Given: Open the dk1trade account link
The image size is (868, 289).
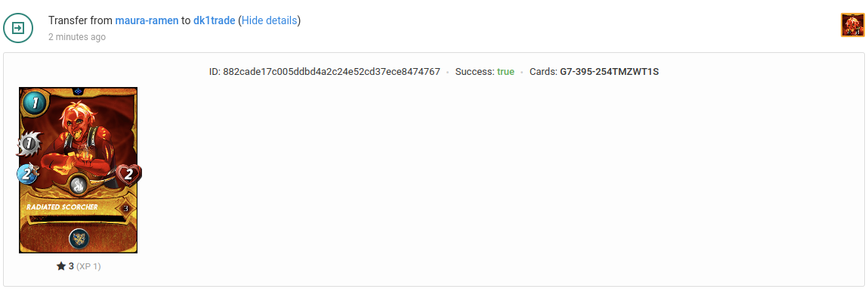Looking at the screenshot, I should tap(215, 20).
